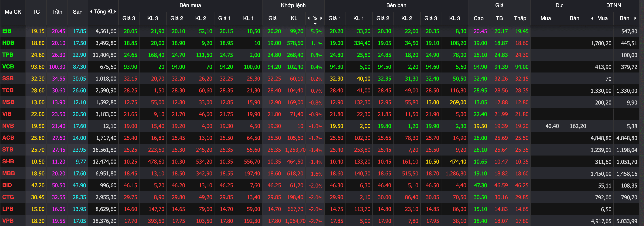Click VPB foreign sell value 5,033,99
644x226 pixels.
(627, 221)
